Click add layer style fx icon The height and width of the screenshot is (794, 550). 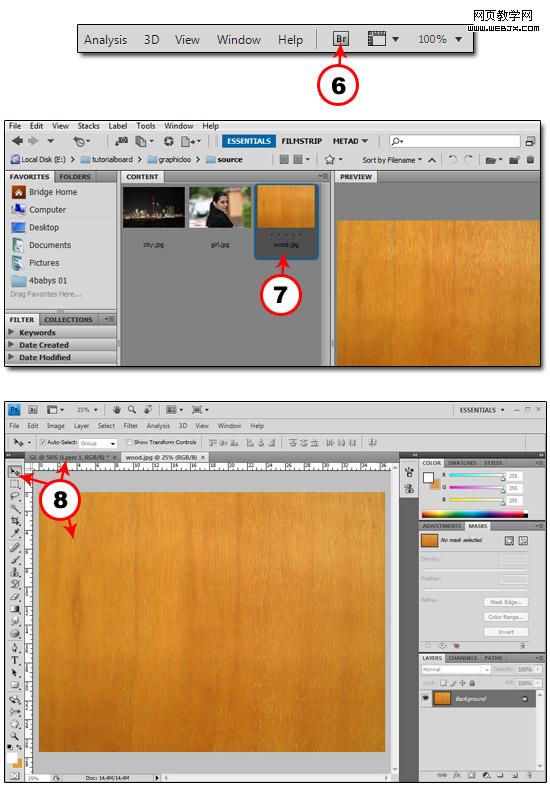(457, 775)
